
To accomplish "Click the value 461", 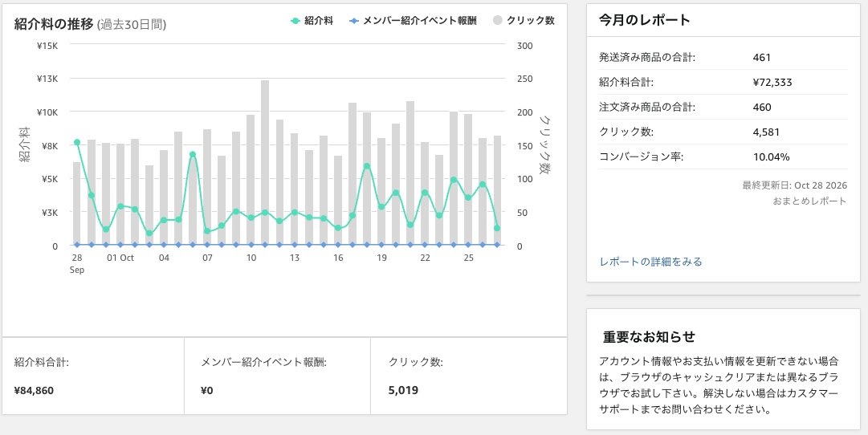I will [x=762, y=58].
